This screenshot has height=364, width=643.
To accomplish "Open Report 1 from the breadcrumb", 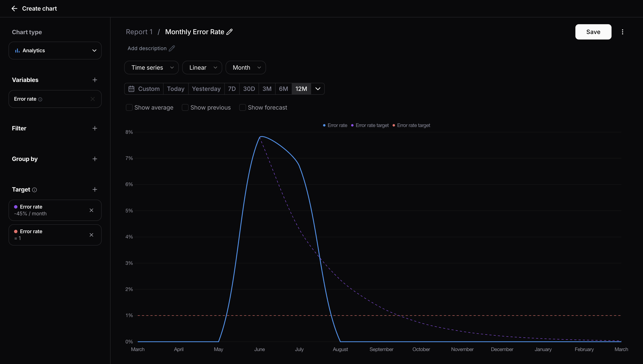I will 139,32.
